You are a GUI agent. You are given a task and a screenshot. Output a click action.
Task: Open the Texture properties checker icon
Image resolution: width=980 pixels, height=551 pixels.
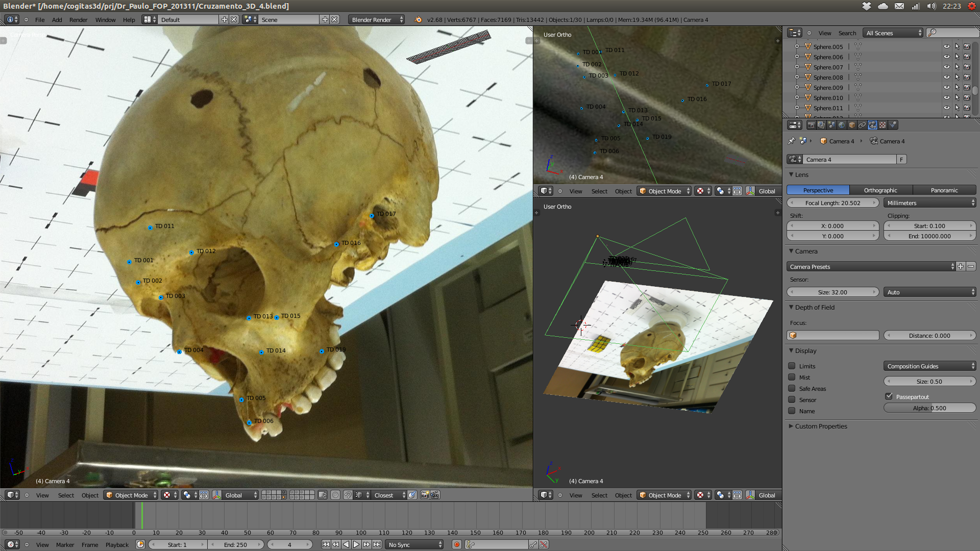coord(883,125)
